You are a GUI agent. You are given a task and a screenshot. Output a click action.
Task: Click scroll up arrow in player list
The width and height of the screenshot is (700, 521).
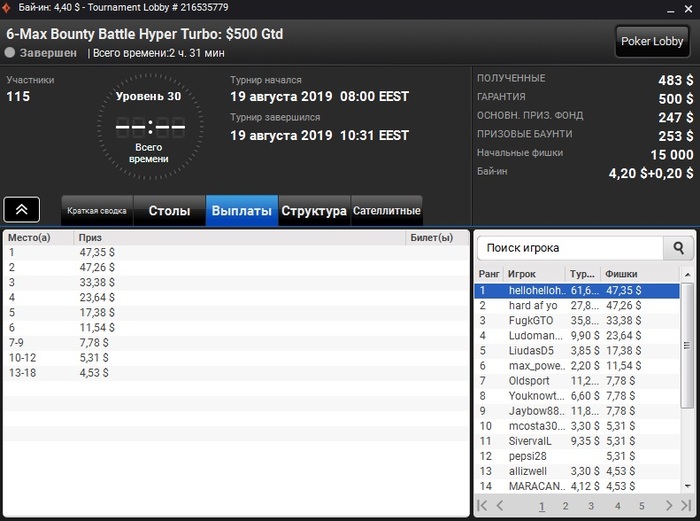coord(688,274)
